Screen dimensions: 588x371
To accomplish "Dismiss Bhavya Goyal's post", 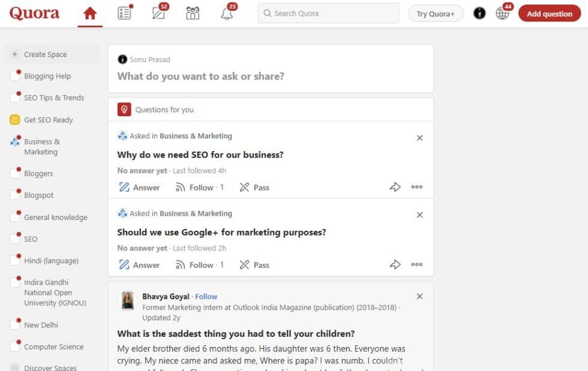I will [419, 297].
